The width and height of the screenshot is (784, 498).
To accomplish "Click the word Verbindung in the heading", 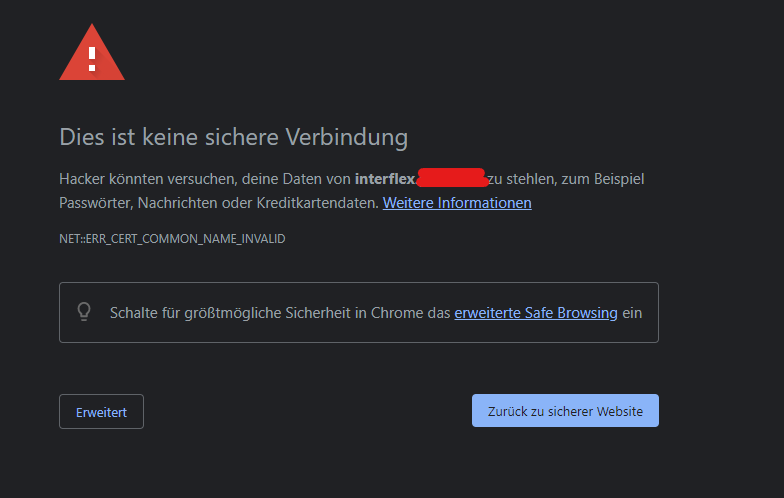I will pyautogui.click(x=346, y=137).
